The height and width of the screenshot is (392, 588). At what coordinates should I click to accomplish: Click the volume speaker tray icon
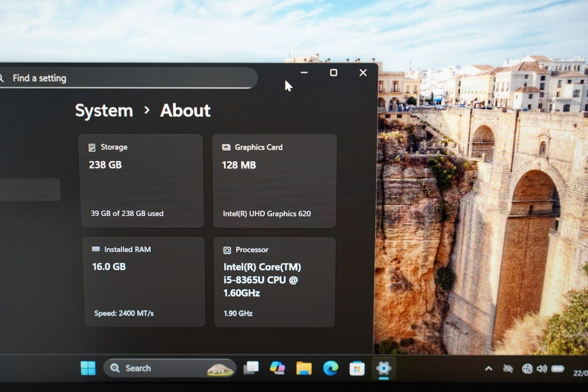pos(542,369)
